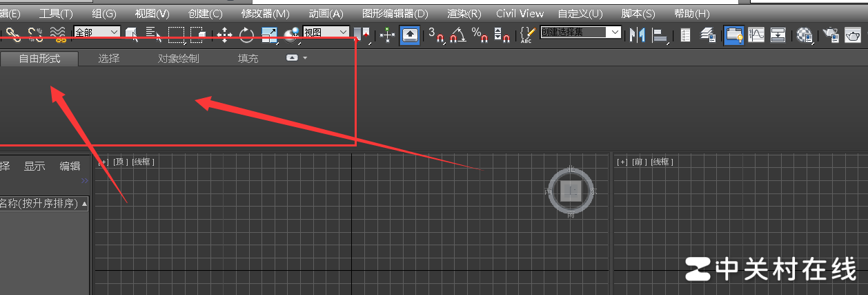Open the 帮助(H) menu
This screenshot has height=295, width=868.
tap(691, 13)
